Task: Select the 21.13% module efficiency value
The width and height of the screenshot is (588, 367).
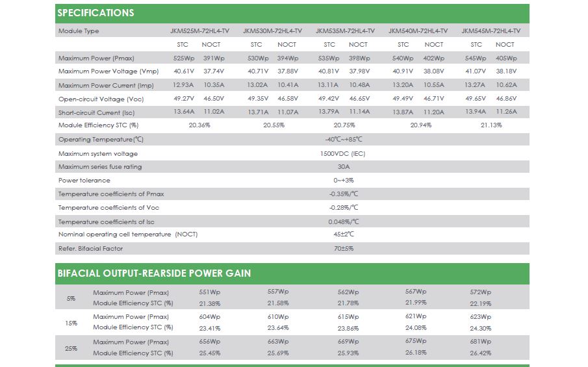Action: (x=491, y=125)
